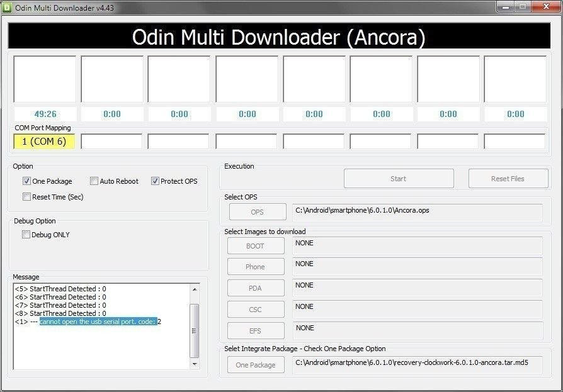Click the Odin app icon in title bar
The height and width of the screenshot is (392, 563).
tap(6, 7)
